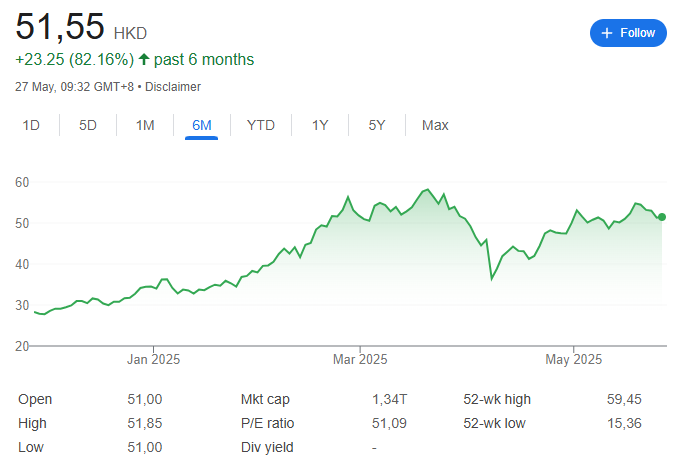Select the active 6M tab
The height and width of the screenshot is (470, 684).
[202, 125]
